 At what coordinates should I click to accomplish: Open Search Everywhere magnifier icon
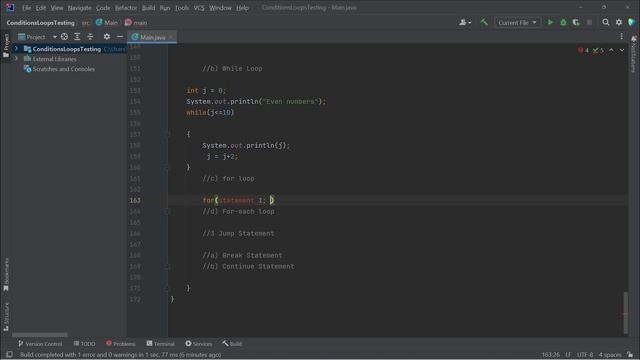point(606,22)
